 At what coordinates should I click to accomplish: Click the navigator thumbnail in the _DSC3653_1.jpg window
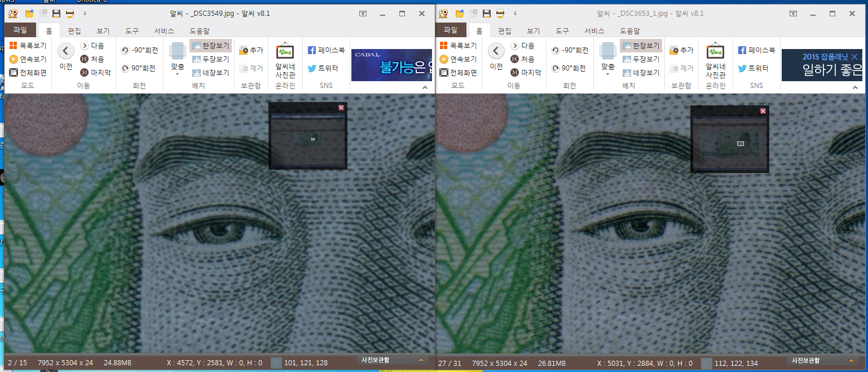coord(730,143)
